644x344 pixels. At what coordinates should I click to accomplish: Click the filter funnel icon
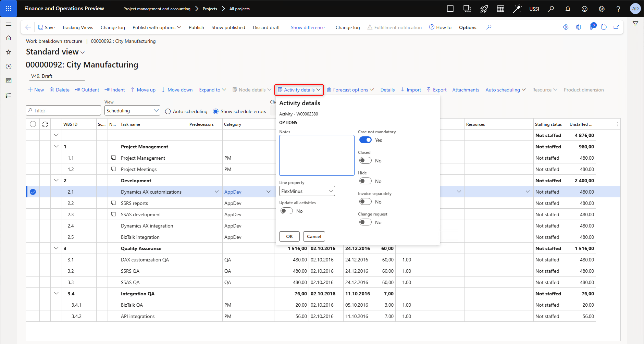(x=635, y=24)
